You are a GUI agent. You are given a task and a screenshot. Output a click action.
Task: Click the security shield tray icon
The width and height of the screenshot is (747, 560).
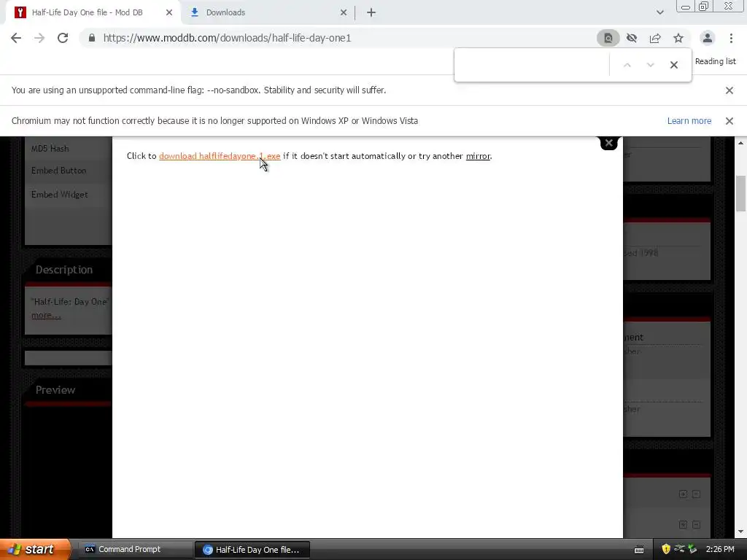(x=666, y=549)
